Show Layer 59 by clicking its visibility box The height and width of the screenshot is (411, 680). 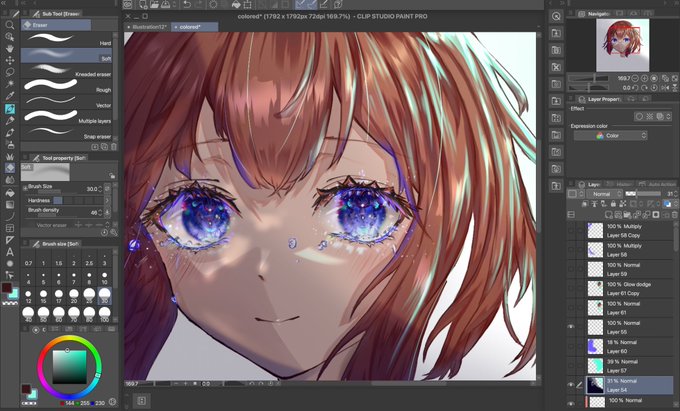tap(571, 269)
